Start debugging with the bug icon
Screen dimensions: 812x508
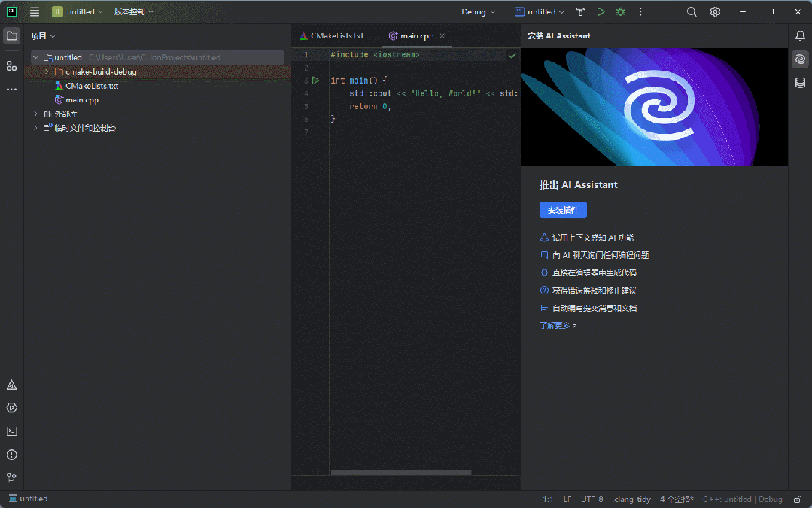[x=620, y=11]
